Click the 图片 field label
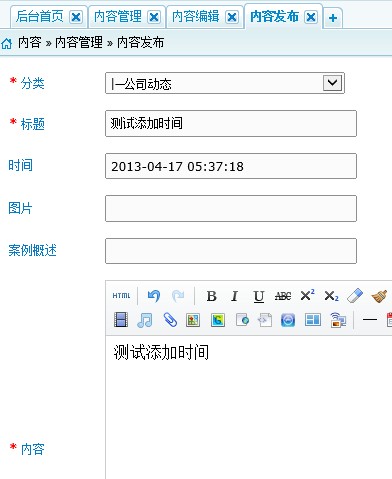 [20, 208]
